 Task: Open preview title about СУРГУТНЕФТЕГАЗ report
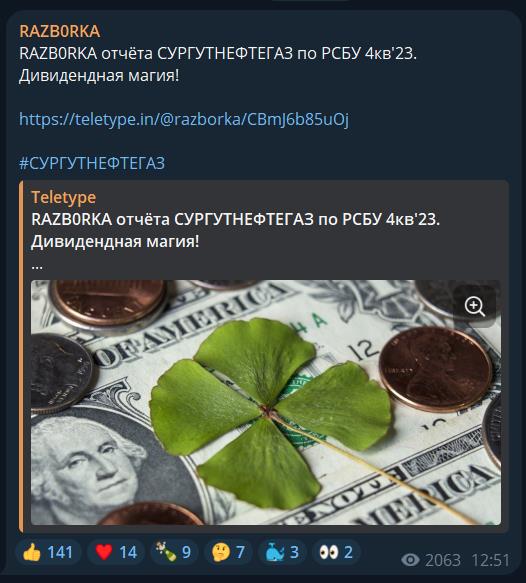tap(235, 231)
